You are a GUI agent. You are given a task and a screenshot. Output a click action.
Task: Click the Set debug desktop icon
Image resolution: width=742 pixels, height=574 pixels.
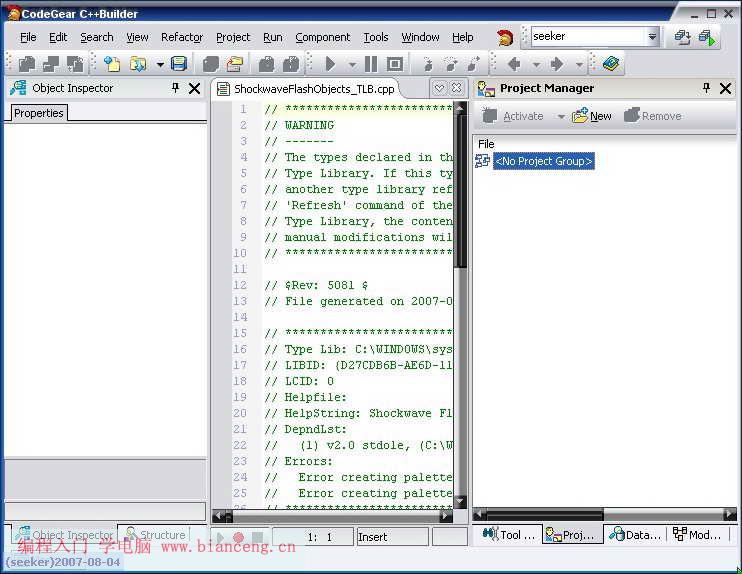[707, 37]
